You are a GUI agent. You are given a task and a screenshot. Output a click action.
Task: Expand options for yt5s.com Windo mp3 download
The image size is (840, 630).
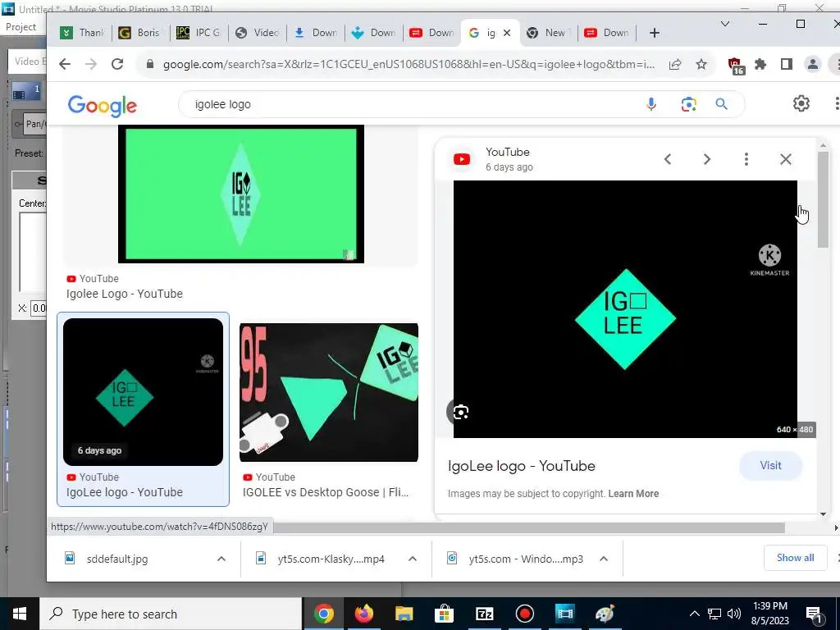[x=604, y=559]
